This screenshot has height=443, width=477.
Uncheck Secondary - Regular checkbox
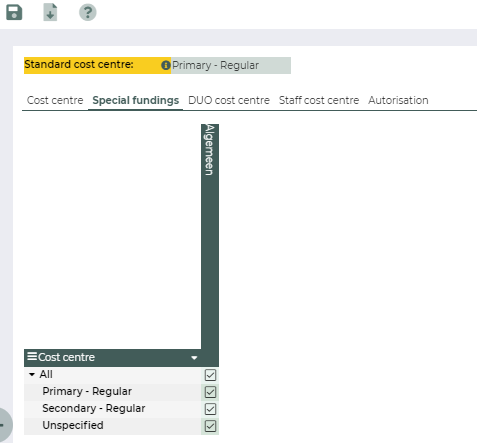click(x=210, y=409)
